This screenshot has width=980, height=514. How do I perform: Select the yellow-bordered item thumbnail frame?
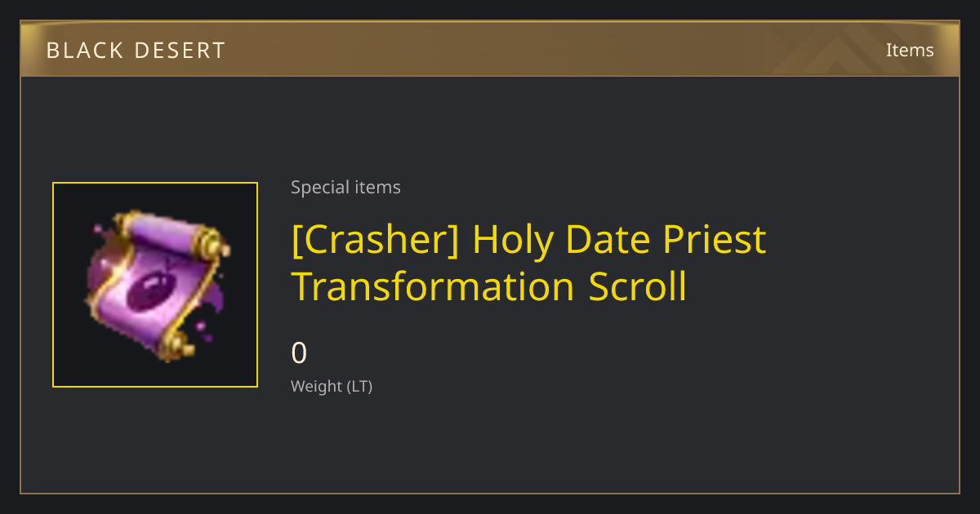click(x=155, y=285)
